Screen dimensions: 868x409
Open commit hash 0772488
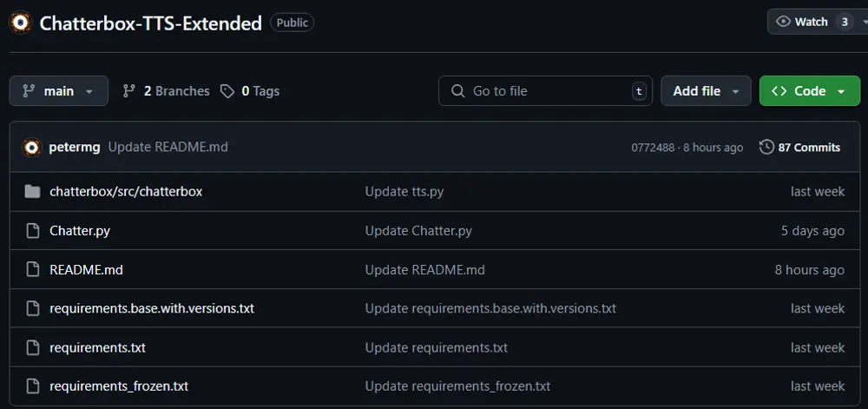[x=653, y=148]
